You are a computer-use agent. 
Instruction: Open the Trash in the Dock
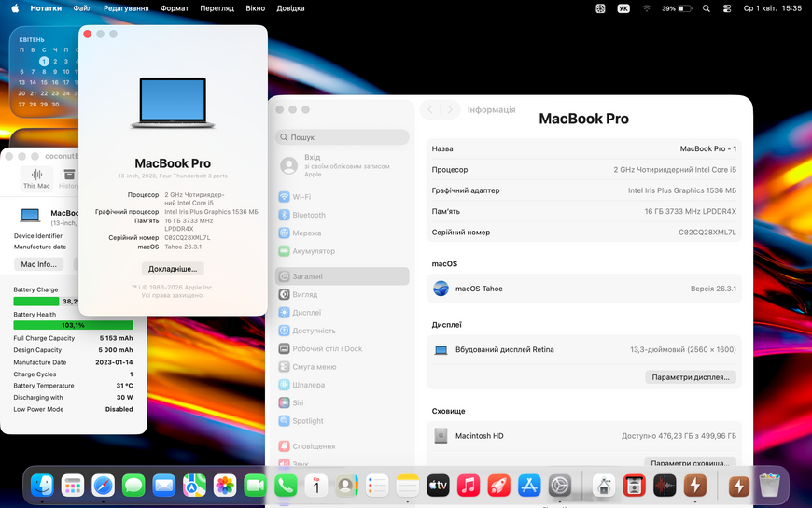tap(769, 486)
